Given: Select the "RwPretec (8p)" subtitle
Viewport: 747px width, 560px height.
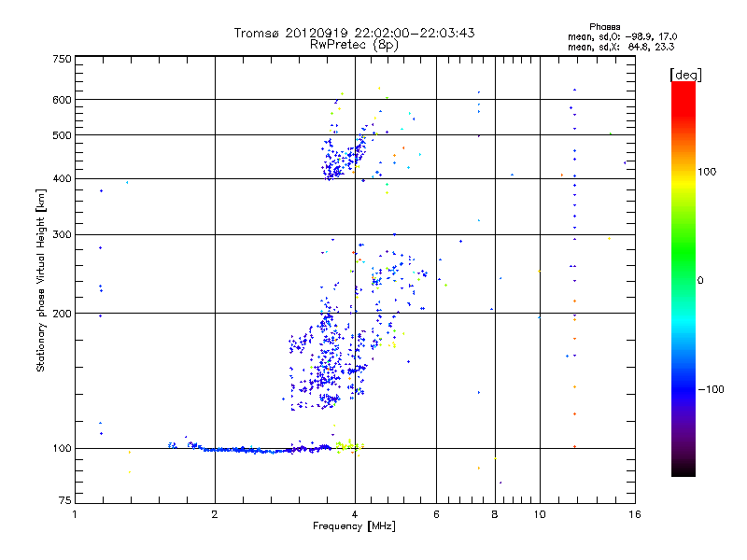Looking at the screenshot, I should 354,45.
